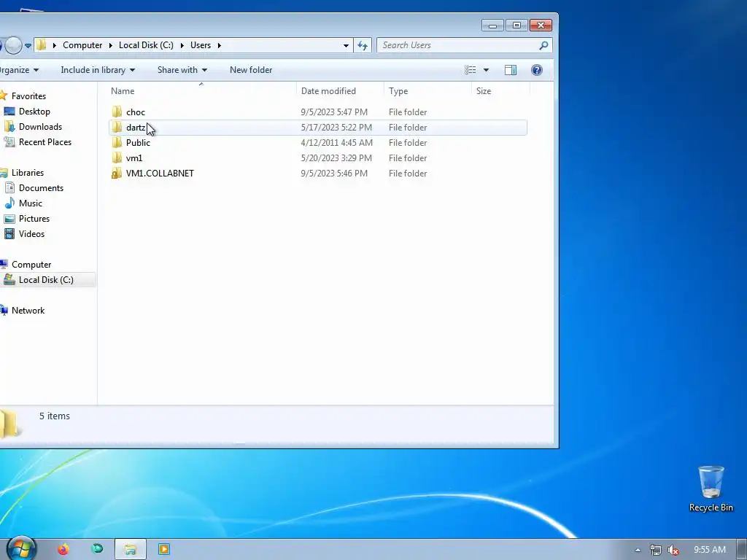
Task: Open the Organize menu
Action: (19, 70)
